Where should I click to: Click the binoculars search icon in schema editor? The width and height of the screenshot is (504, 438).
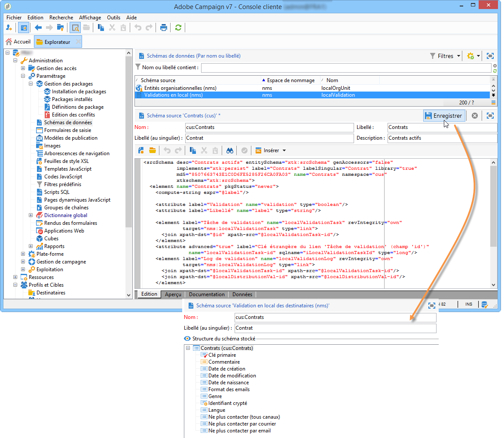pyautogui.click(x=230, y=150)
